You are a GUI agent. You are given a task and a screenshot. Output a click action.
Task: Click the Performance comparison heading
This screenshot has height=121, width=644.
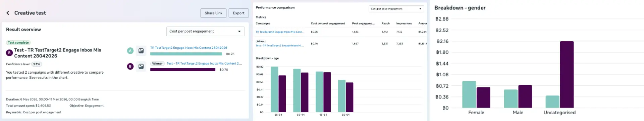click(x=275, y=7)
